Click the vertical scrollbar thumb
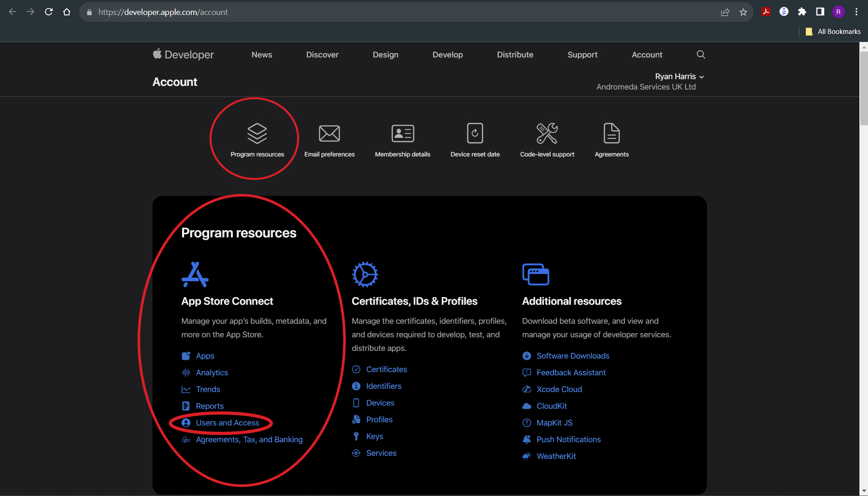This screenshot has width=868, height=496. click(x=863, y=88)
